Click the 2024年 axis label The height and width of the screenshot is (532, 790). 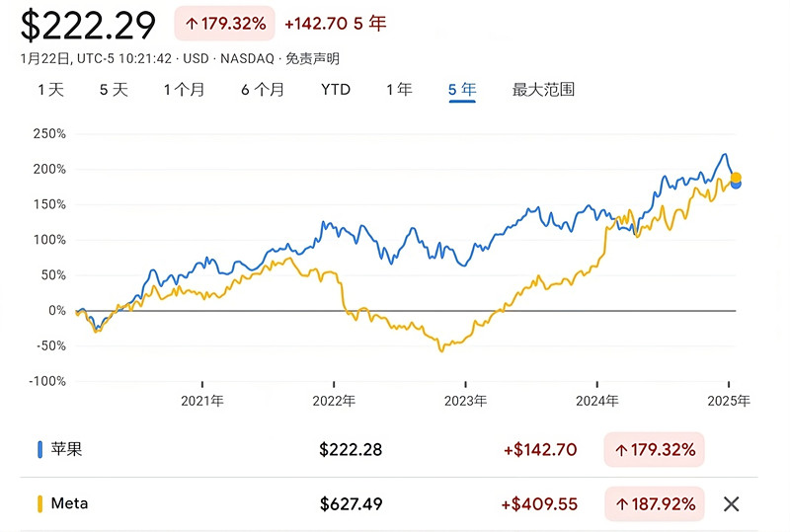[597, 401]
